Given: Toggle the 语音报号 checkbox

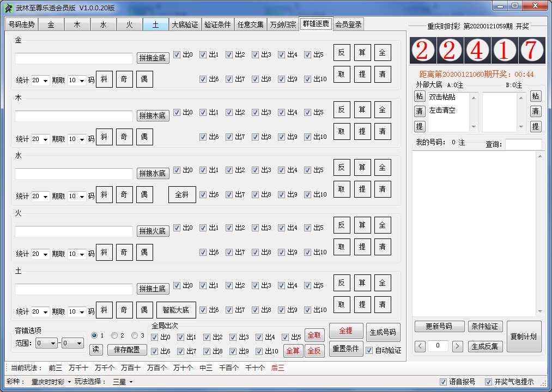Looking at the screenshot, I should 443,382.
